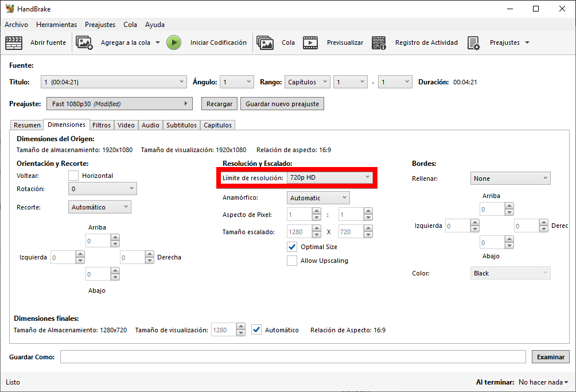Viewport: 576px width, 392px height.
Task: Click the crop Abajo value field
Action: (98, 274)
